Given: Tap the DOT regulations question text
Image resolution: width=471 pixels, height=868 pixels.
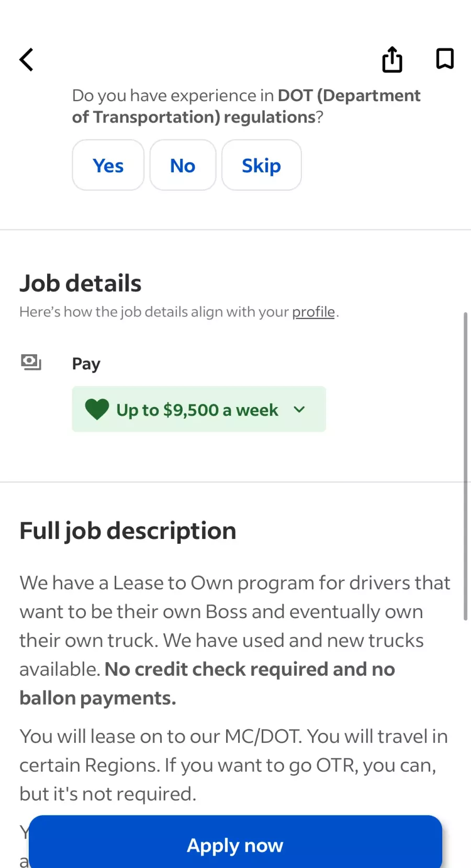Looking at the screenshot, I should pos(246,106).
